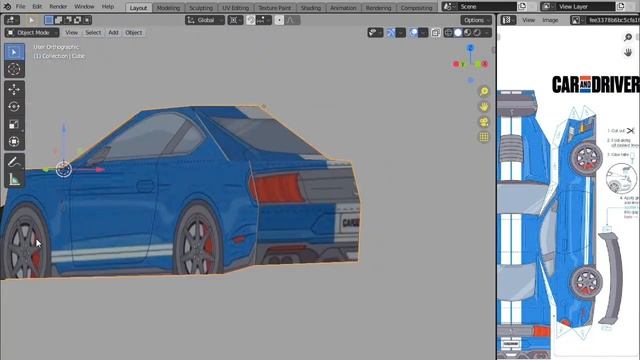Viewport: 640px width, 360px height.
Task: Open the Help menu
Action: (x=108, y=7)
